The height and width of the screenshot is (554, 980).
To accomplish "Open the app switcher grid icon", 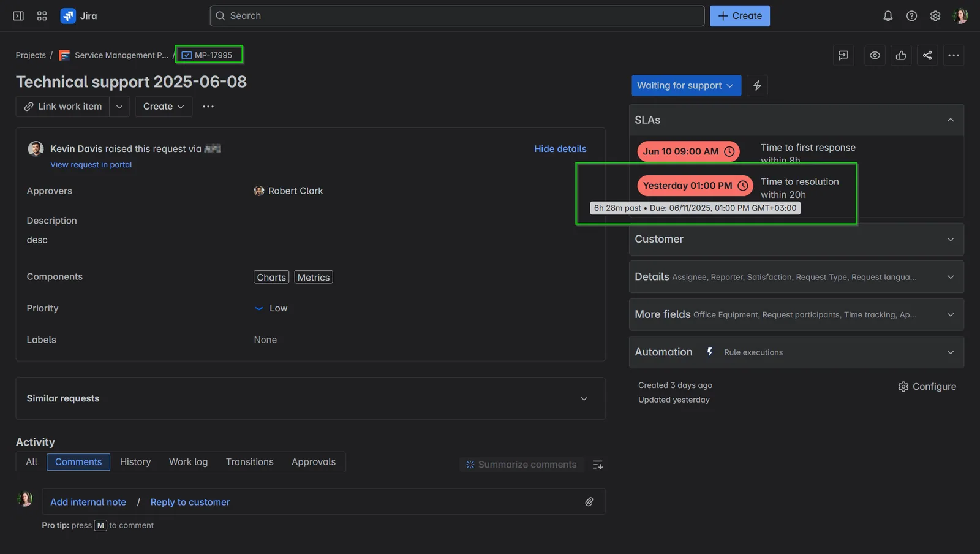I will (x=42, y=16).
